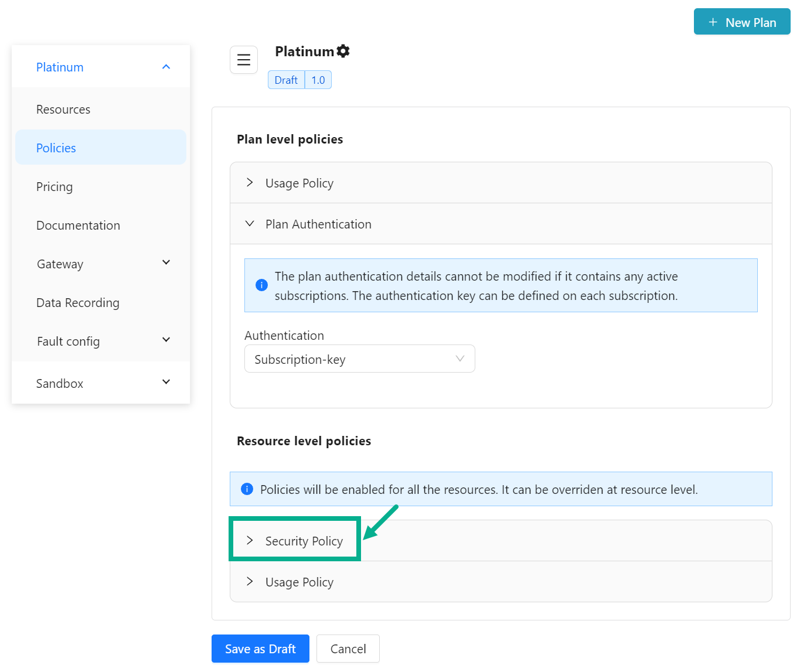Screen dimensions: 800x672
Task: Open Data Recording in the sidebar
Action: (77, 303)
